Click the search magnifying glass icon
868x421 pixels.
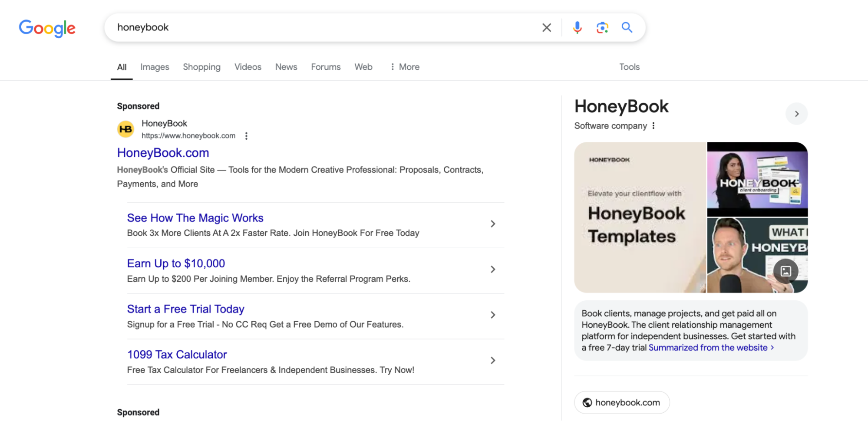(627, 27)
